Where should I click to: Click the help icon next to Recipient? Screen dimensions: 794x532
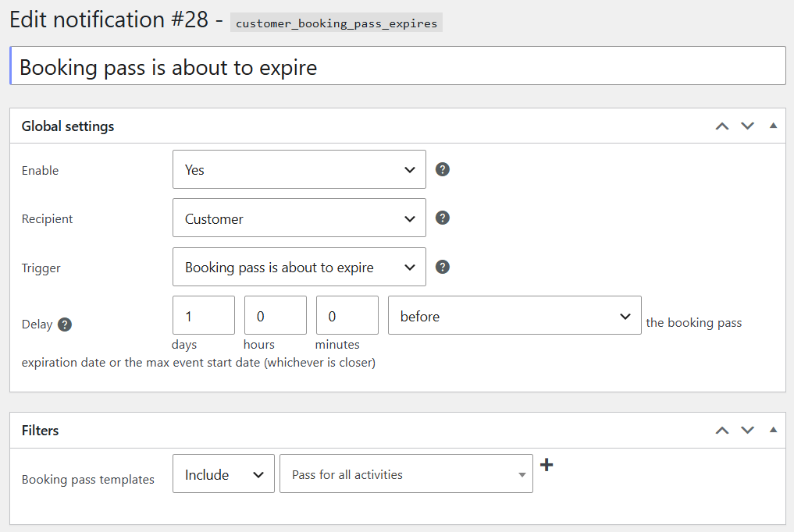point(443,218)
